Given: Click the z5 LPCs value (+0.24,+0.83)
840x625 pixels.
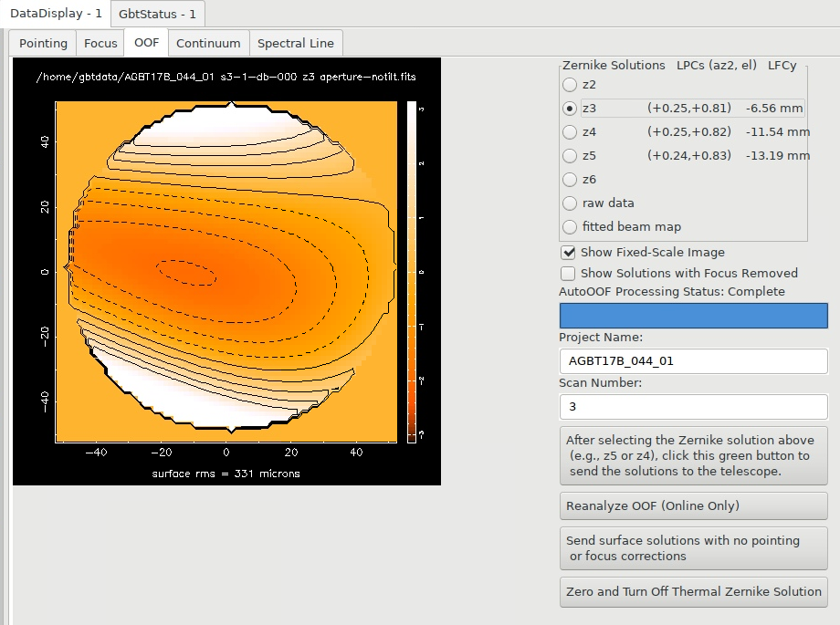Looking at the screenshot, I should pos(689,156).
